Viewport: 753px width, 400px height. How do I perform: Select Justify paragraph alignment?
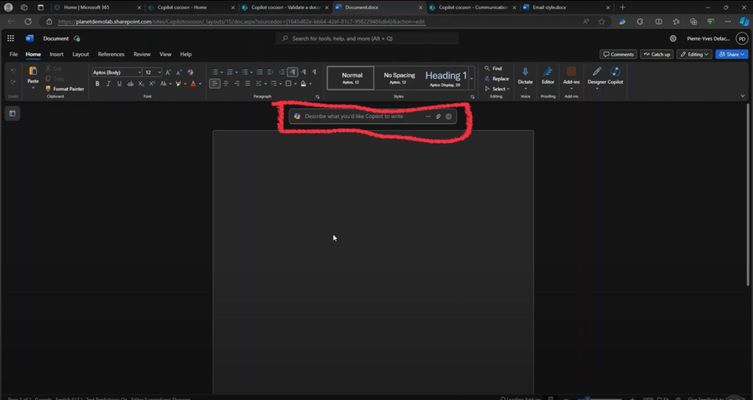[248, 84]
